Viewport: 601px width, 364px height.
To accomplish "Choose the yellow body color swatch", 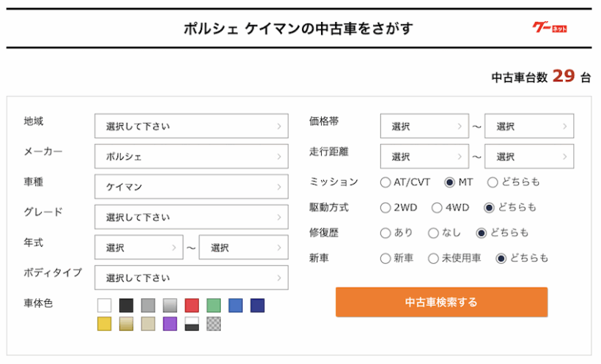I will (105, 324).
